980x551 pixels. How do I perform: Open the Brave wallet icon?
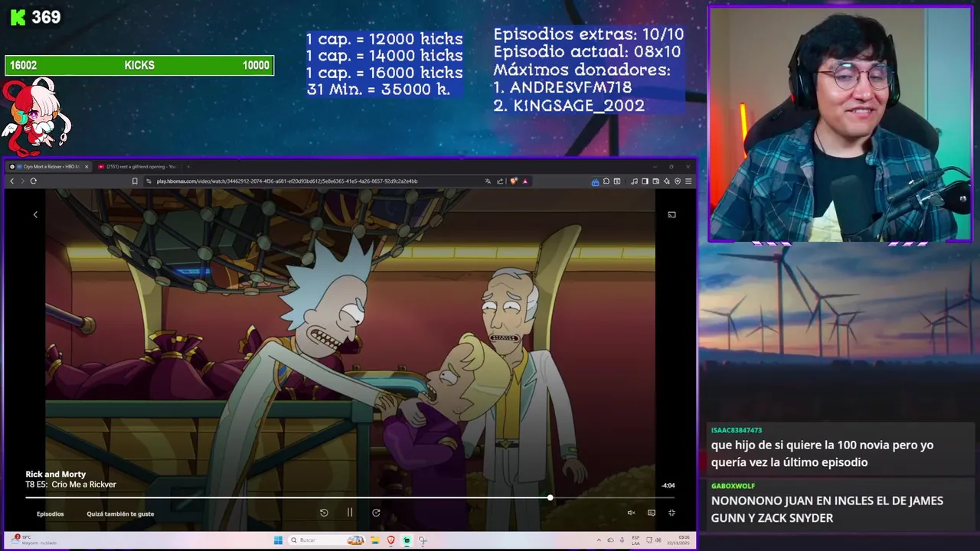coord(656,181)
